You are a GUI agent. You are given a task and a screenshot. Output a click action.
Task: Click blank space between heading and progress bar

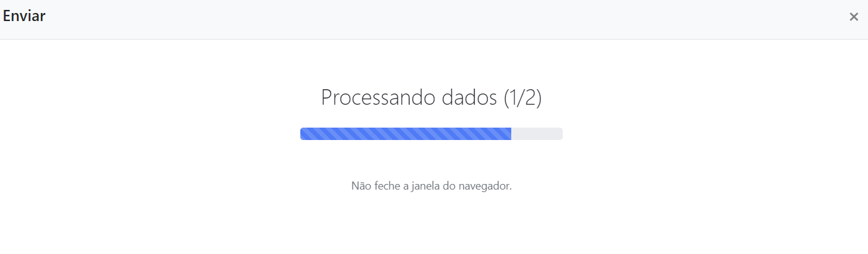coord(431,120)
